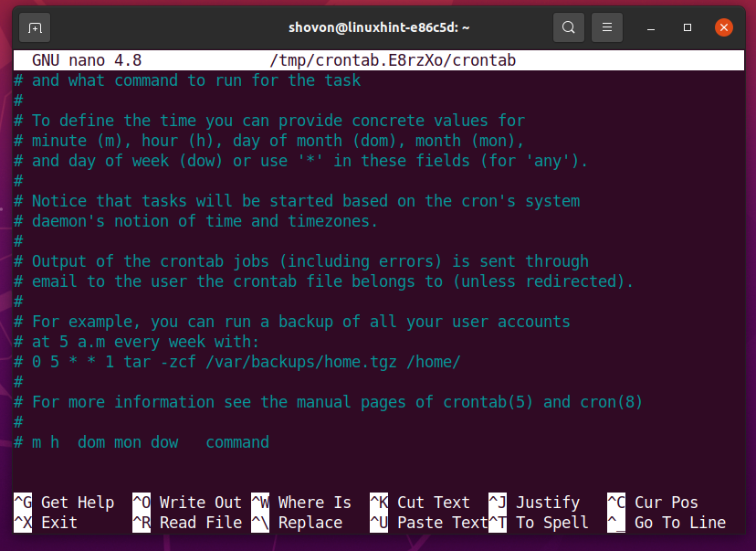The height and width of the screenshot is (551, 756).
Task: Click the ^C Cur Pos shortcut
Action: [653, 503]
